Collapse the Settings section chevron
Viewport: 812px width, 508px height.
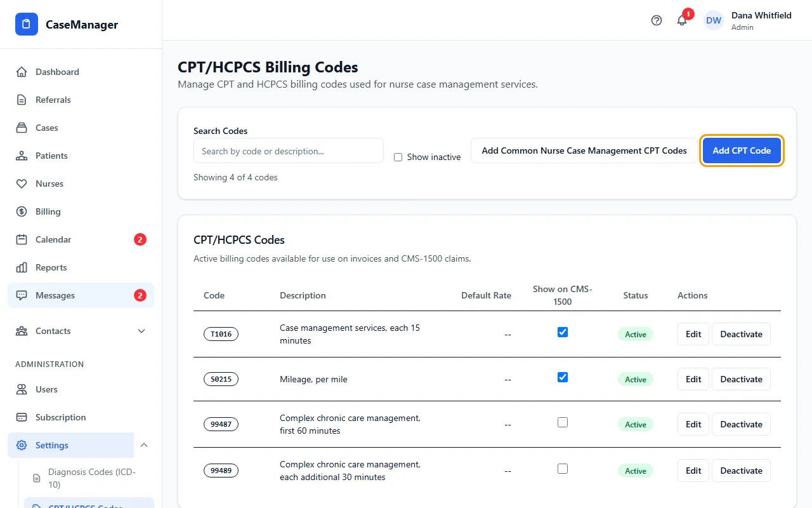pos(144,445)
